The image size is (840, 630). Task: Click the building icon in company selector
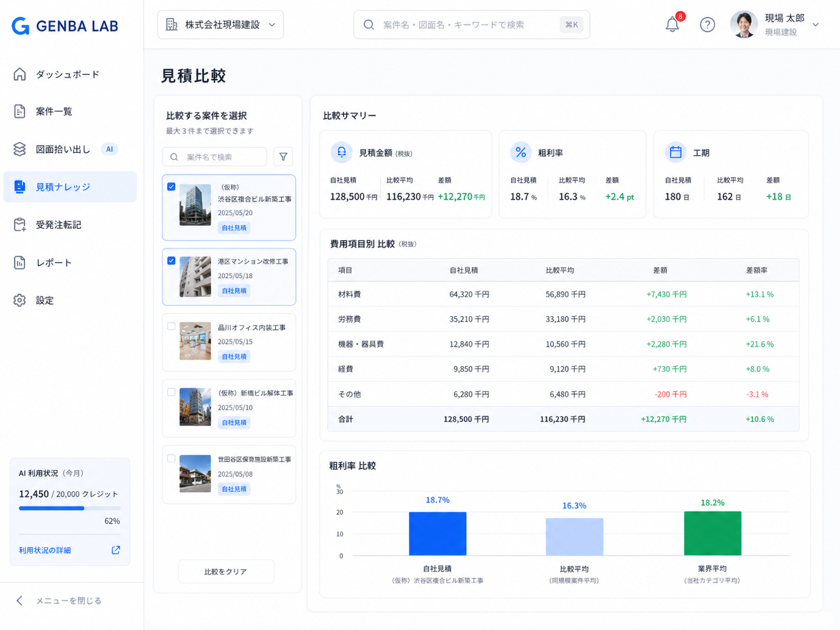(172, 24)
